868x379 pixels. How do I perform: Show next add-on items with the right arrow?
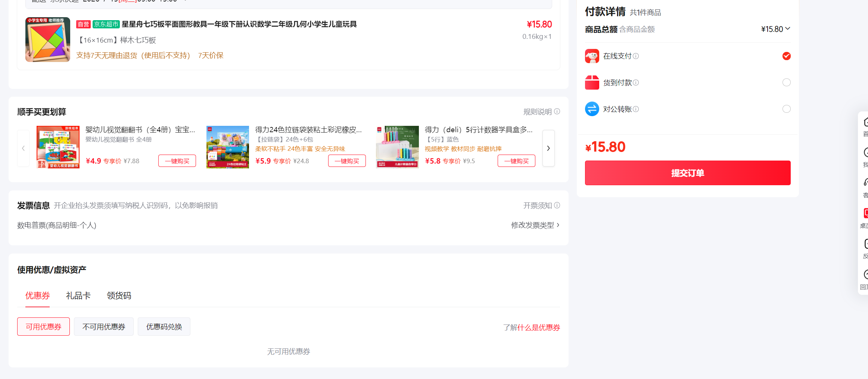(x=548, y=148)
